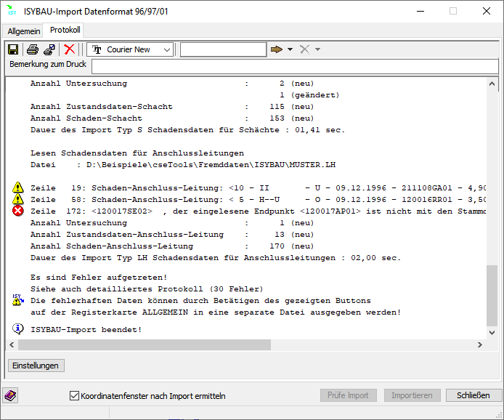
Task: Uncheck Koordinatenfenster nach Import ermitteln
Action: tap(74, 396)
